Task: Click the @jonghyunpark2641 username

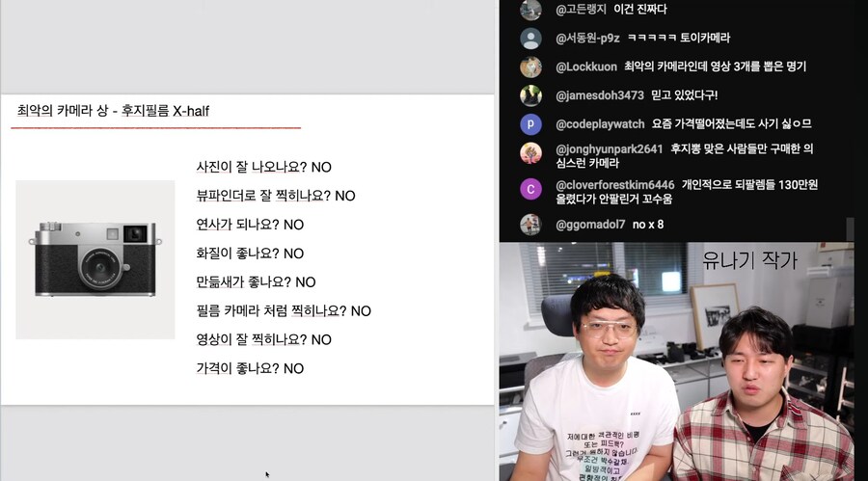Action: (609, 148)
